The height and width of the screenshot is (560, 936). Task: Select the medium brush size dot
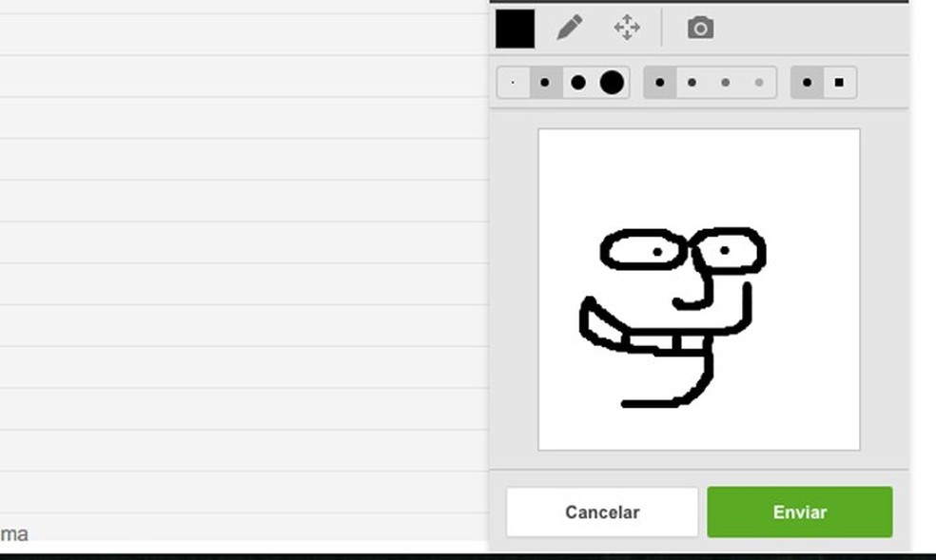tap(575, 83)
